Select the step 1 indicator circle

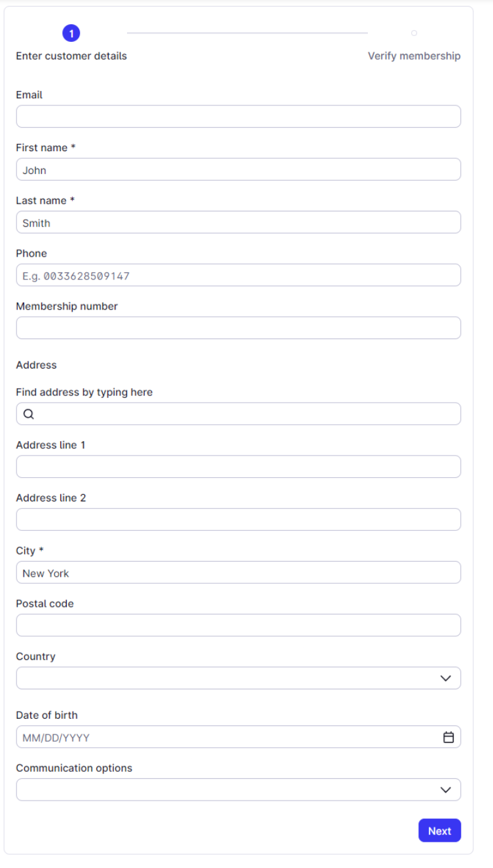71,33
